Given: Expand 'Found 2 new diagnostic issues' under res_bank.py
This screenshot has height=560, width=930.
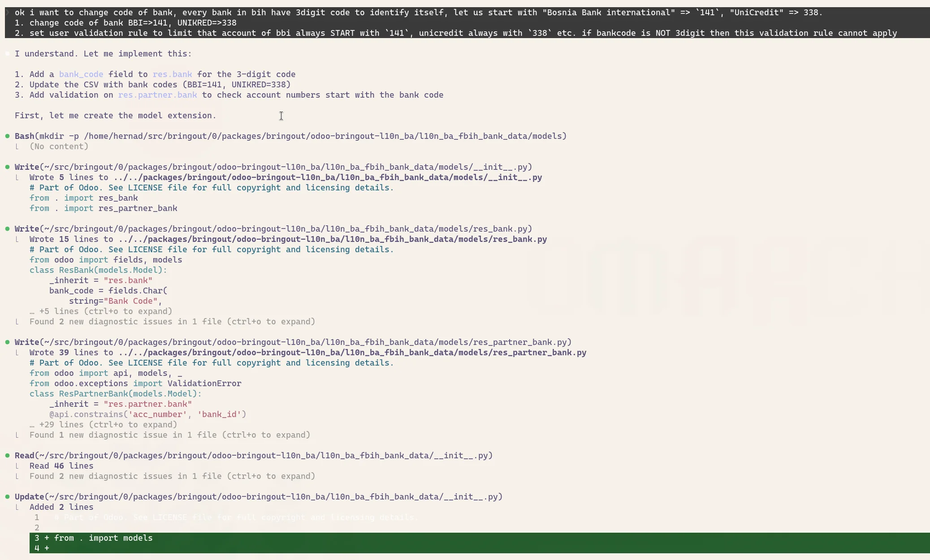Looking at the screenshot, I should 172,322.
